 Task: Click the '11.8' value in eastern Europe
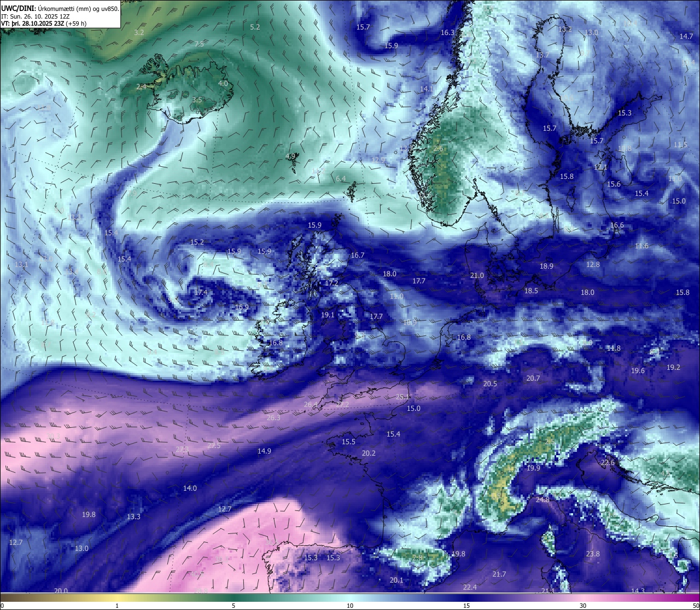click(614, 348)
